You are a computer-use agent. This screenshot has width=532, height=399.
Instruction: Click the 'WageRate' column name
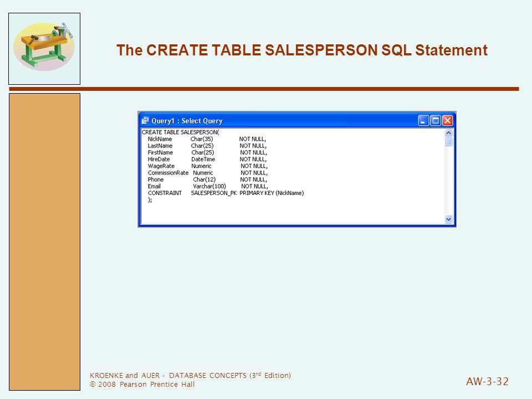[161, 166]
